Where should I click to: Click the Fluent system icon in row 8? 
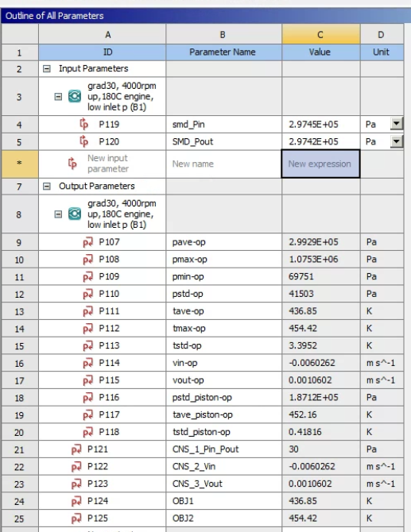point(75,214)
